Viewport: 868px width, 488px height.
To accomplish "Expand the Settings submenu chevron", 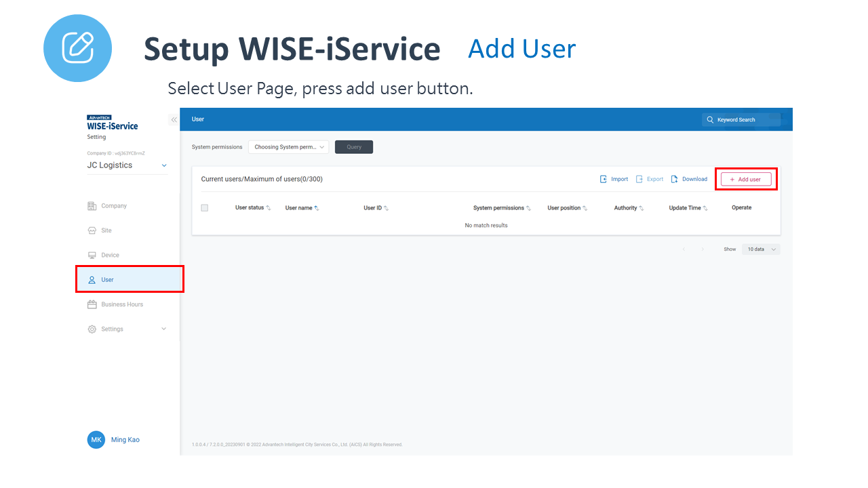I will [163, 329].
